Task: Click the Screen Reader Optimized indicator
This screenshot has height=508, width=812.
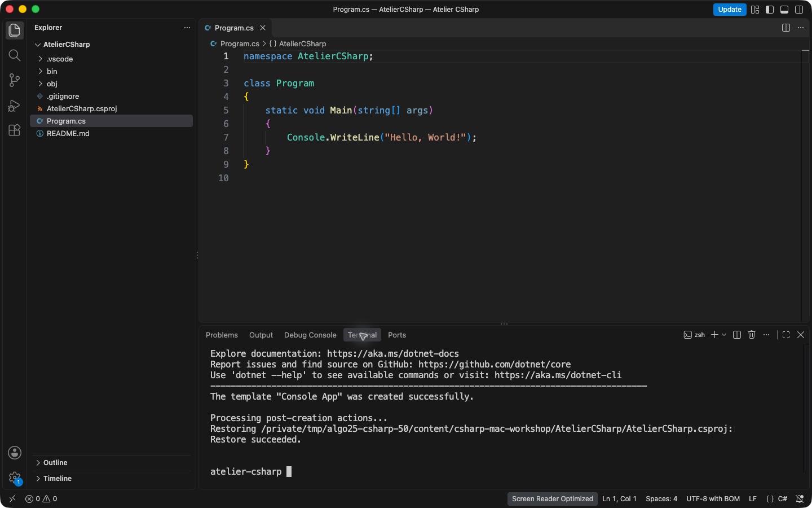Action: point(553,499)
